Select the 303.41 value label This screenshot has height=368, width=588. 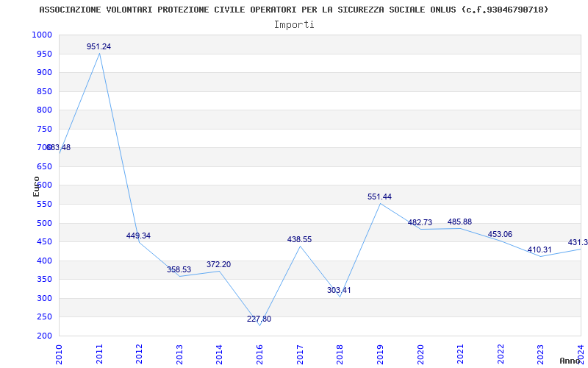coord(339,290)
